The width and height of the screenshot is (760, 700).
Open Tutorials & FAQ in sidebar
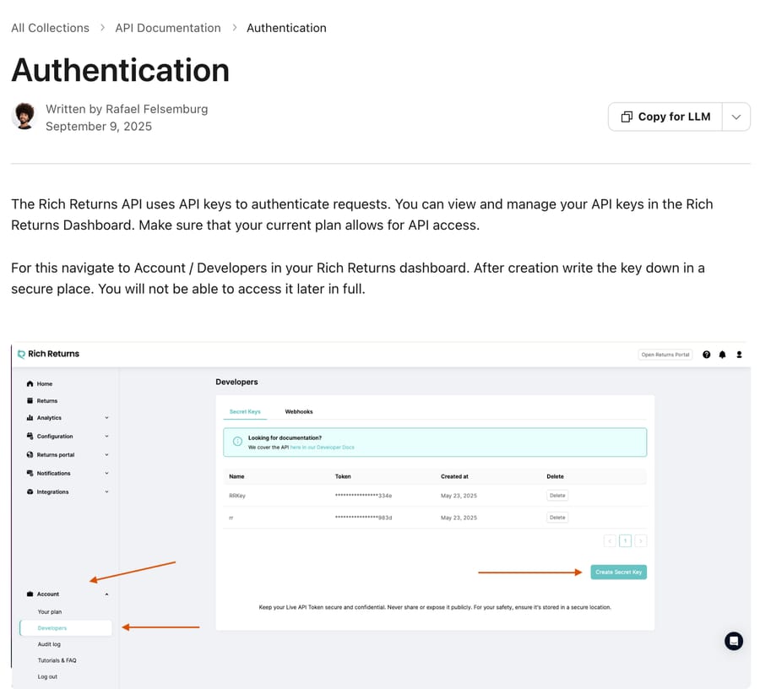57,660
